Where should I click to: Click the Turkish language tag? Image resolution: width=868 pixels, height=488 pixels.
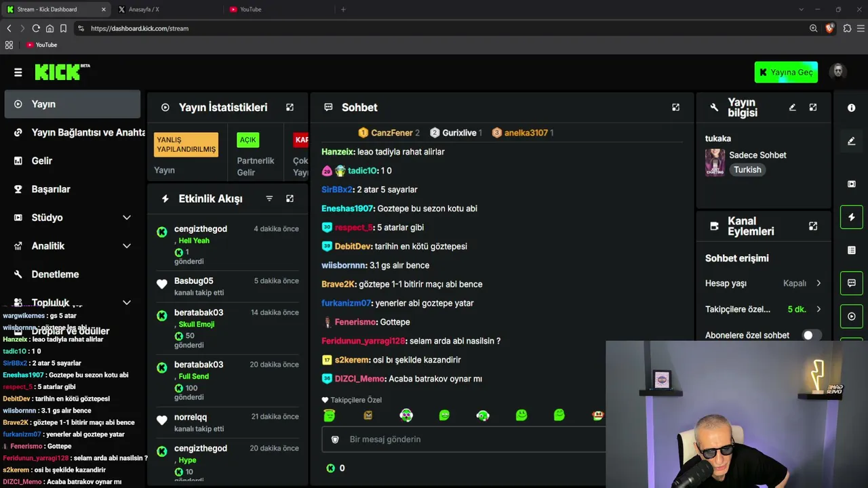coord(747,170)
